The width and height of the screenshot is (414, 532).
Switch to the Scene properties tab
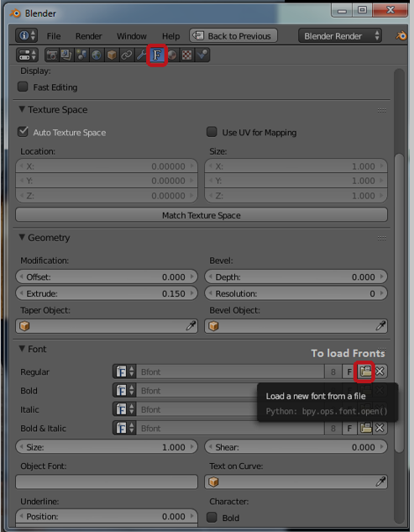pyautogui.click(x=81, y=55)
